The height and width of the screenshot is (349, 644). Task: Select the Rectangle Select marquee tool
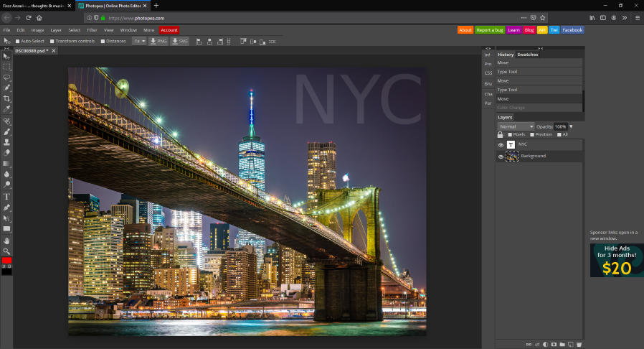[x=6, y=67]
